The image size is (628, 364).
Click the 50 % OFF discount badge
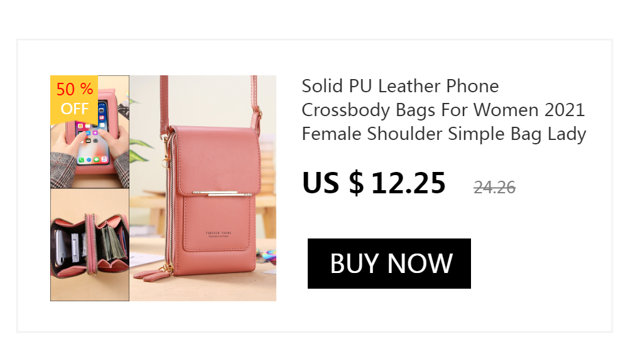(x=74, y=99)
